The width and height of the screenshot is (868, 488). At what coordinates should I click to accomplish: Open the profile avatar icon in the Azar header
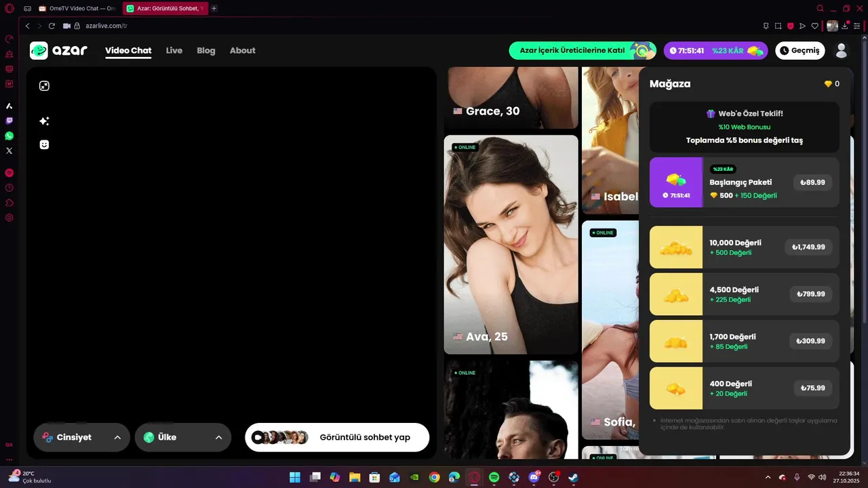841,50
